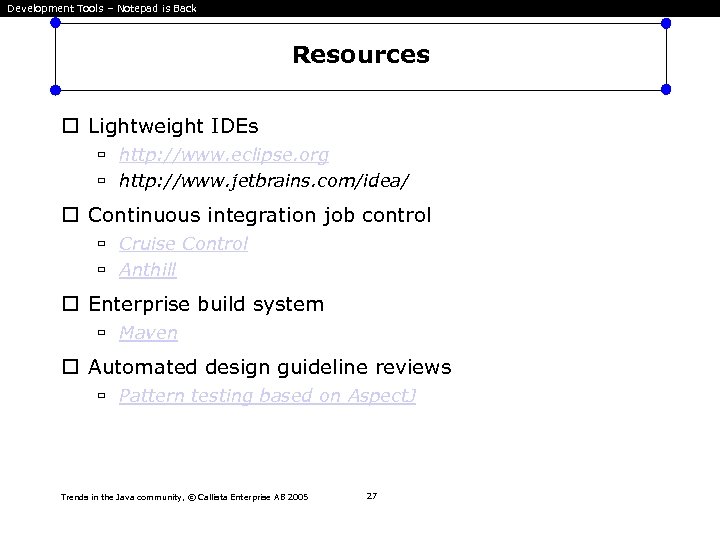
Task: Open the Maven link
Action: [148, 332]
